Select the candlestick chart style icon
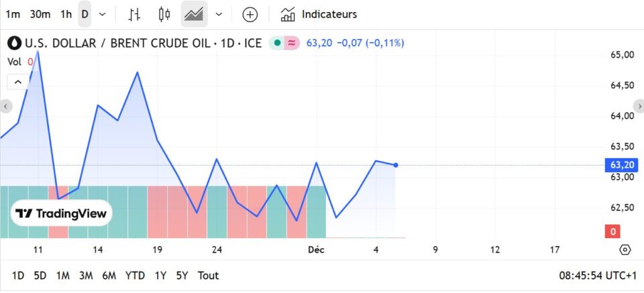 coord(164,14)
